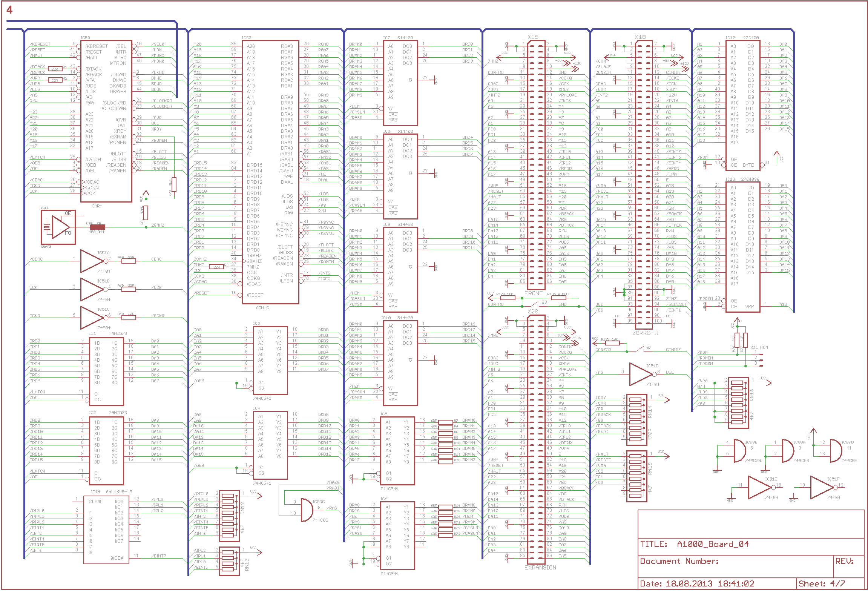The width and height of the screenshot is (868, 591).
Task: Select resistor network RN13
Action: (229, 561)
